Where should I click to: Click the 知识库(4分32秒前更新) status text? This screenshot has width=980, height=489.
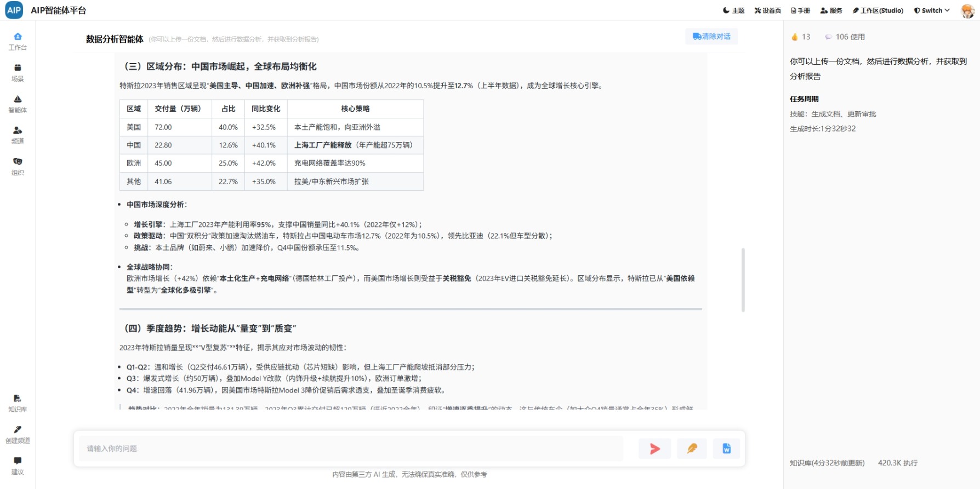[827, 463]
